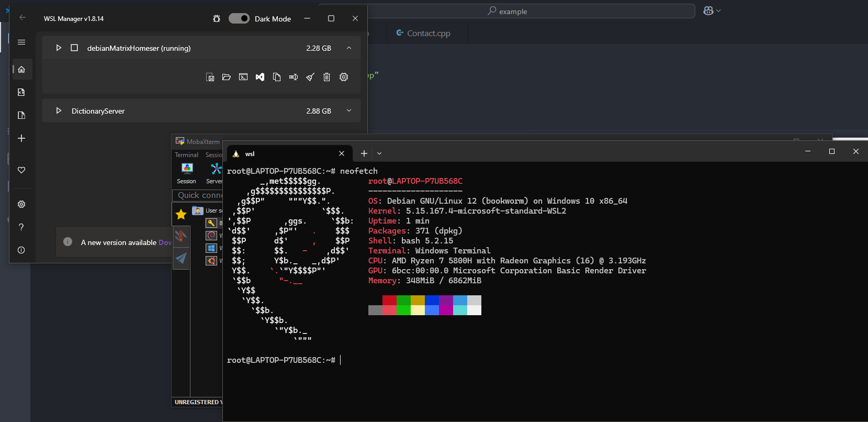Click the 2.88 GB size value
868x422 pixels.
pyautogui.click(x=319, y=111)
